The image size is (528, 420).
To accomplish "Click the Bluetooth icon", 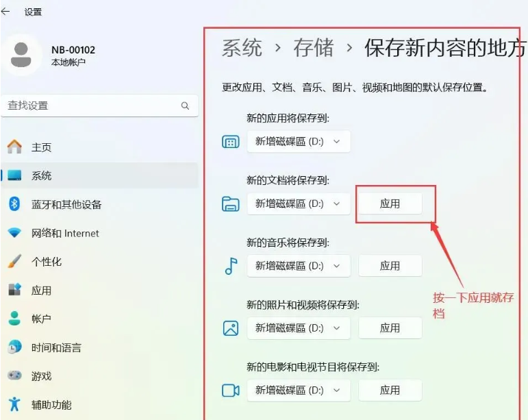I will (14, 204).
